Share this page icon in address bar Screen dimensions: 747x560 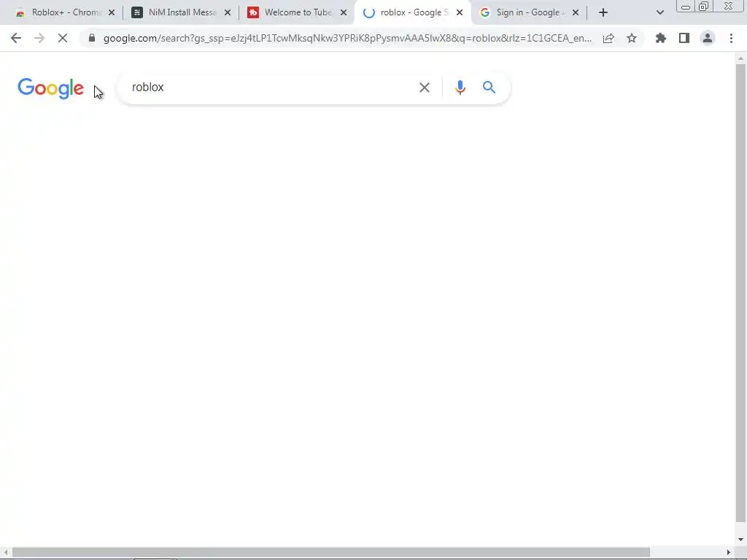pos(608,38)
